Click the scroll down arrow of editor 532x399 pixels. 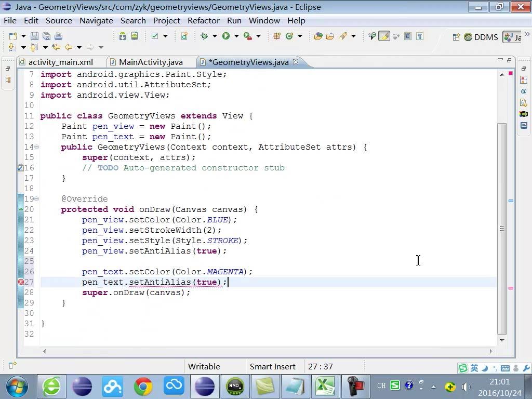click(502, 340)
